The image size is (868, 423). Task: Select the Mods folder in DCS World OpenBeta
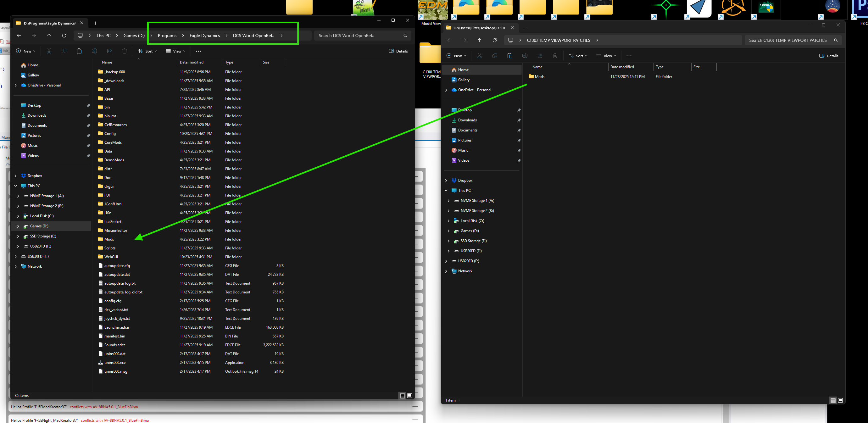click(x=109, y=239)
